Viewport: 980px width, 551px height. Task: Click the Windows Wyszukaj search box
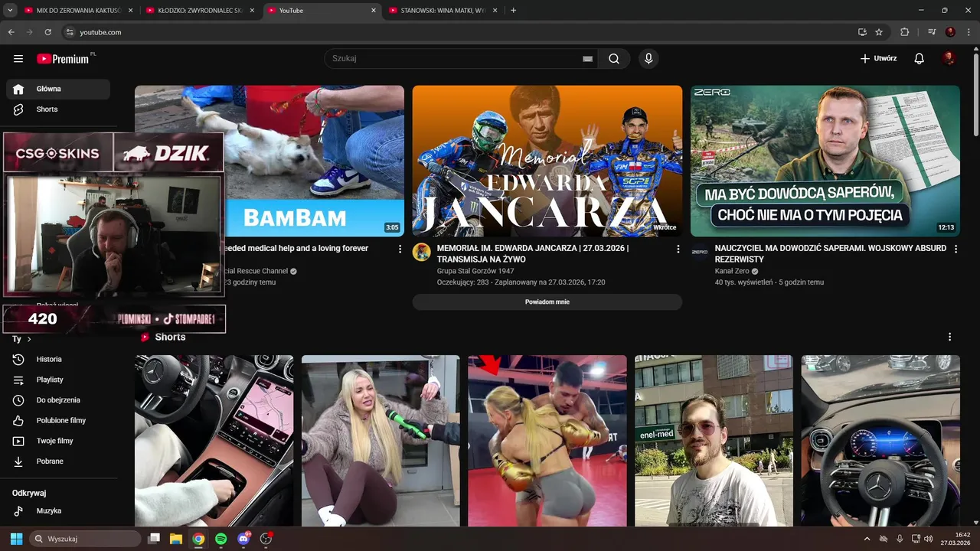coord(85,539)
